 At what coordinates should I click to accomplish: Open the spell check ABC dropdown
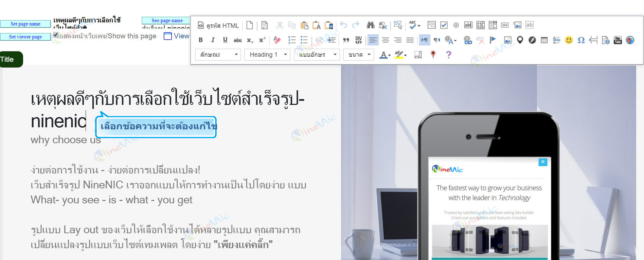tap(415, 25)
